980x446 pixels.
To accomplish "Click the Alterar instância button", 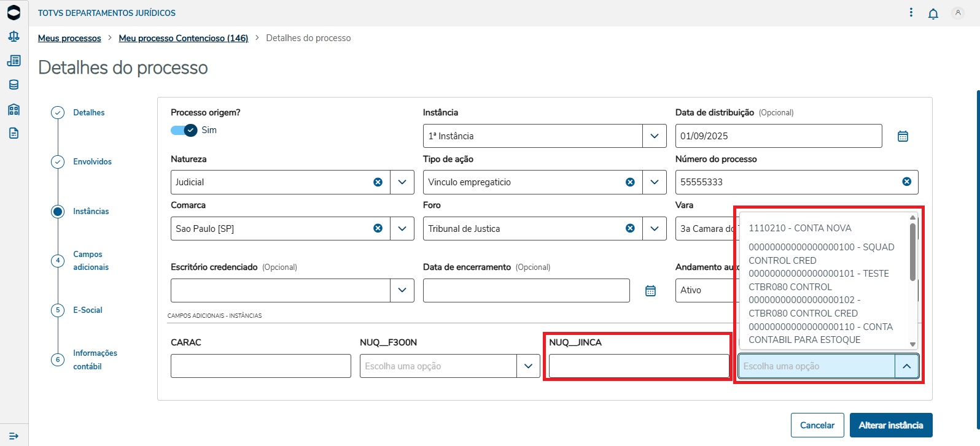I will (890, 425).
